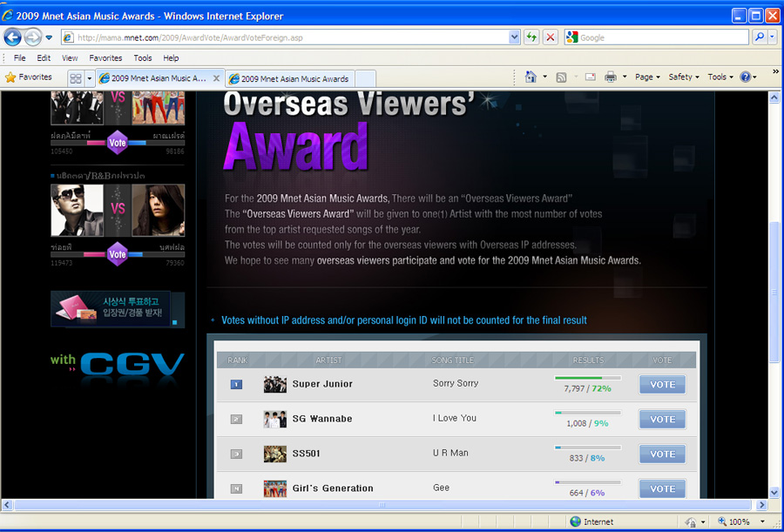Click the song title Sorry Sorry
Screen dimensions: 784x532
pos(456,383)
